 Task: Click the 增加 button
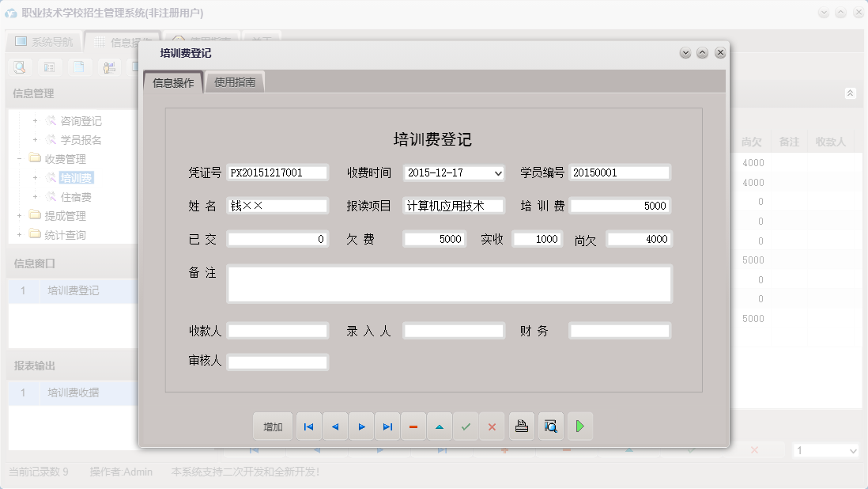[272, 426]
